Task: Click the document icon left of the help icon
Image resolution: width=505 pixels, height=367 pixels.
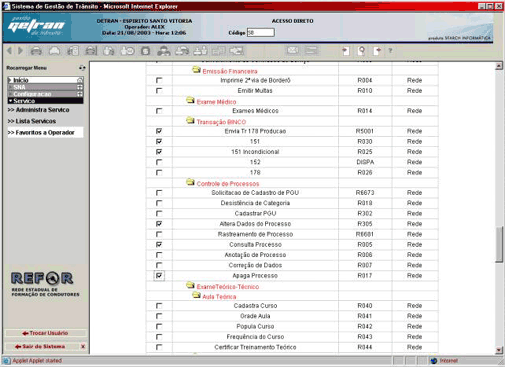Action: point(377,51)
